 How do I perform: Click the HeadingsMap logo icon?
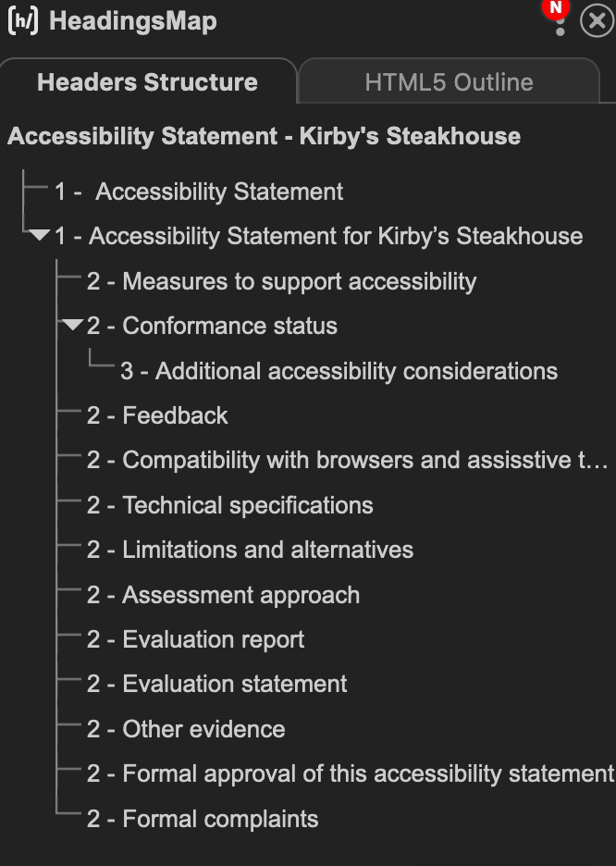tap(23, 21)
